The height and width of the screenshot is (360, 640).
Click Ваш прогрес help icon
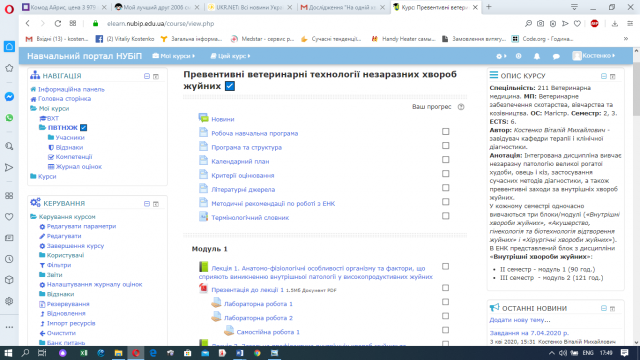[461, 107]
